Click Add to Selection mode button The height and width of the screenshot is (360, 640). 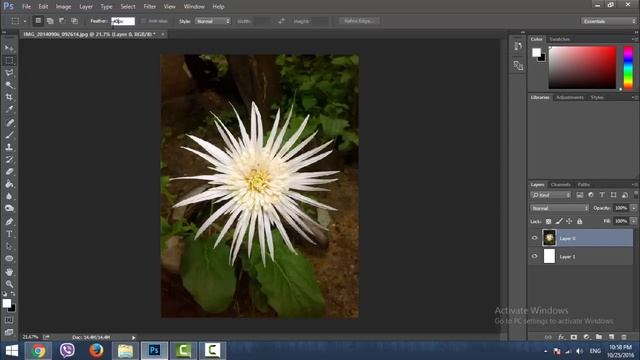point(50,21)
